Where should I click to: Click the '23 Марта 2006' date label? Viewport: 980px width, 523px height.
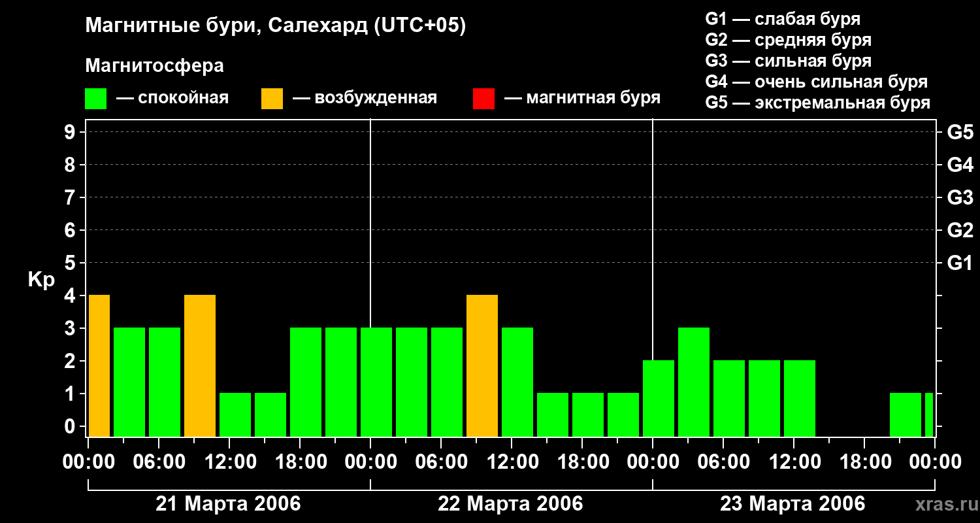[x=792, y=504]
